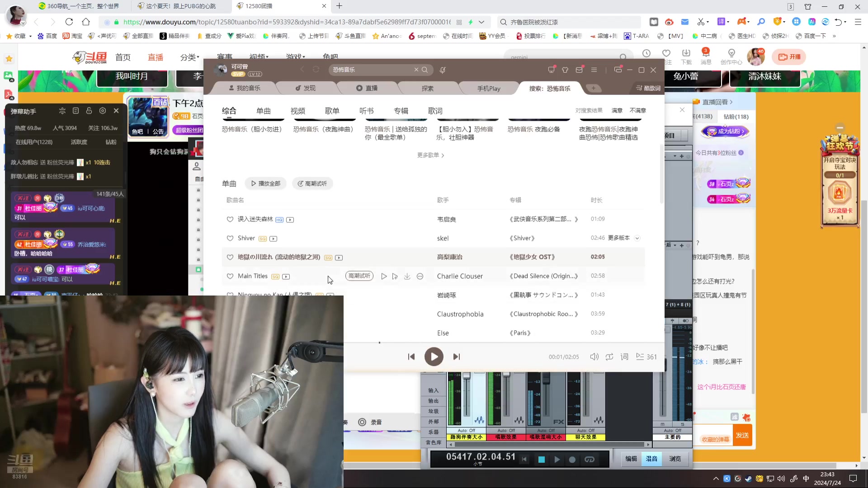Mute the music player volume icon
The image size is (868, 488).
coord(594,357)
